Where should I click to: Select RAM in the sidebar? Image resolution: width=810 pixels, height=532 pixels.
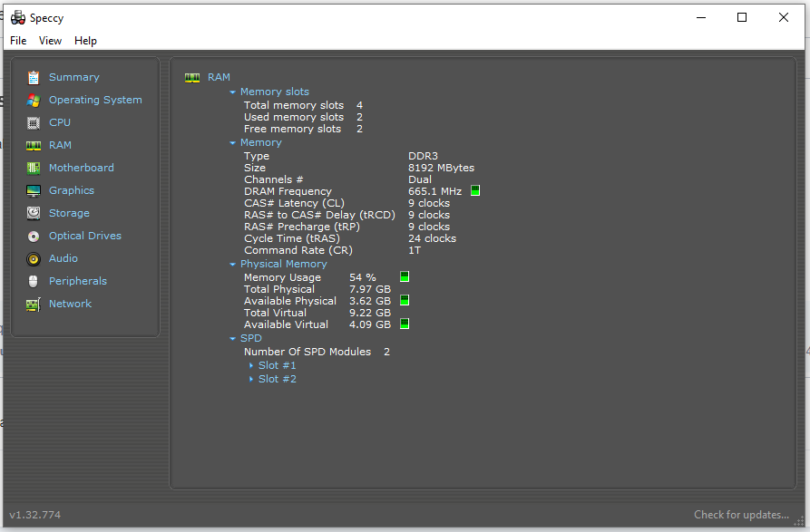tap(60, 146)
